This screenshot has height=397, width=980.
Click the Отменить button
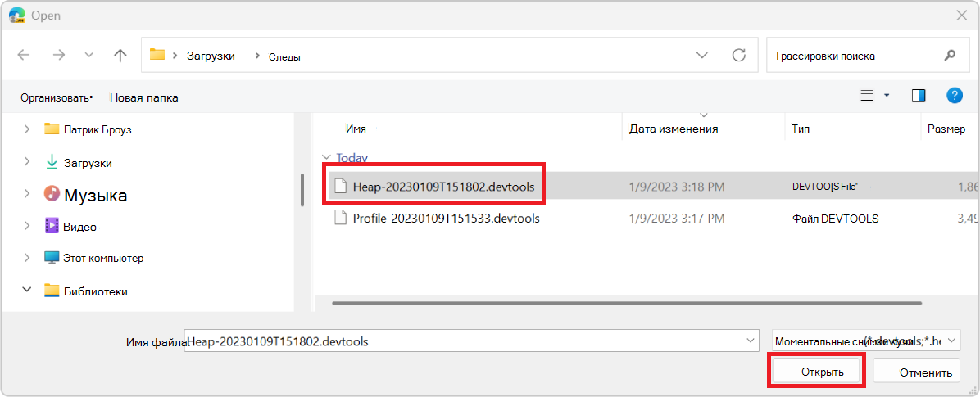click(916, 372)
